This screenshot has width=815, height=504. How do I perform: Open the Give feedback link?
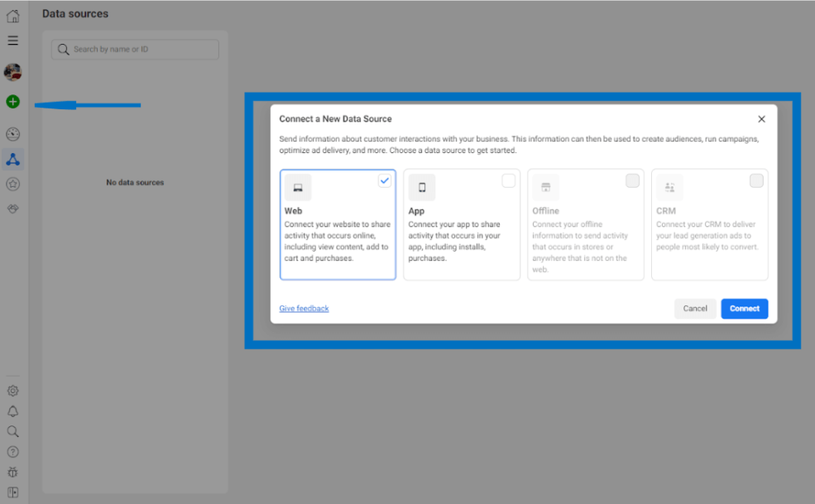point(304,308)
